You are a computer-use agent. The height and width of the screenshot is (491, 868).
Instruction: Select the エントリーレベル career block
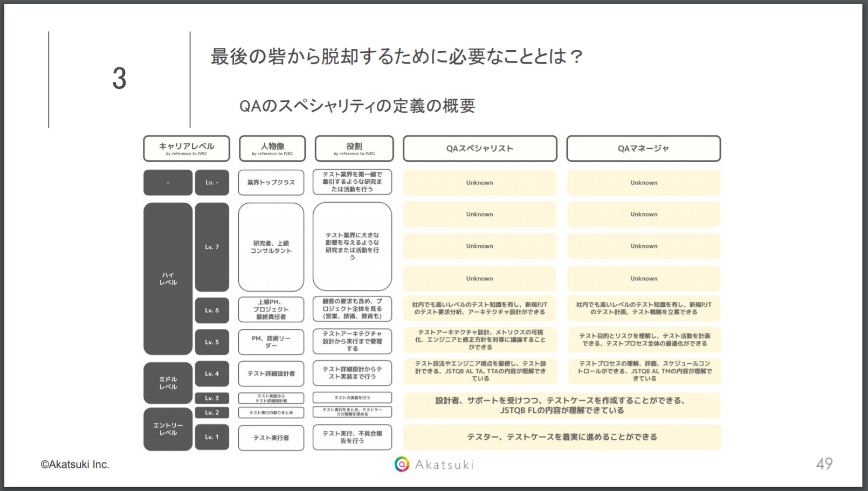coord(168,429)
